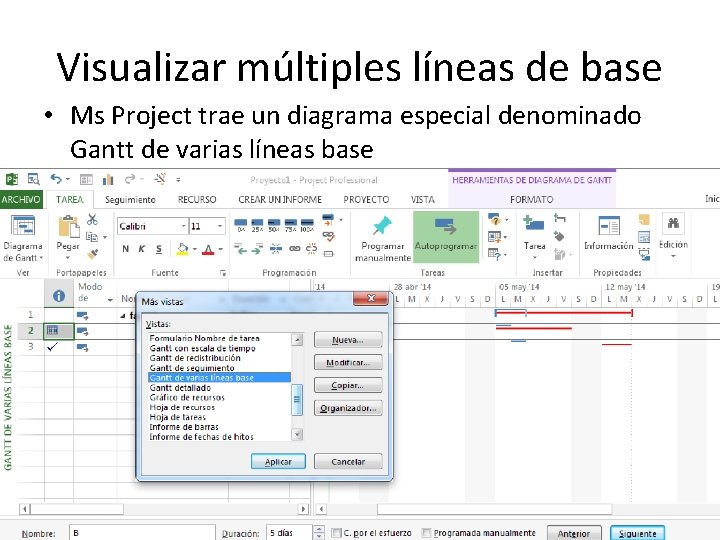Click the Copiar... button
Viewport: 720px width, 540px height.
coord(348,385)
